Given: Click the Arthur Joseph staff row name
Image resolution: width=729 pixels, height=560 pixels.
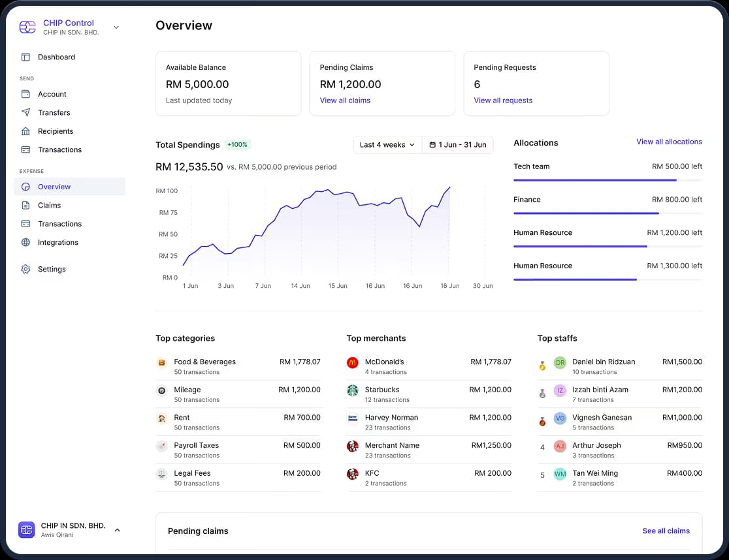Looking at the screenshot, I should tap(596, 445).
